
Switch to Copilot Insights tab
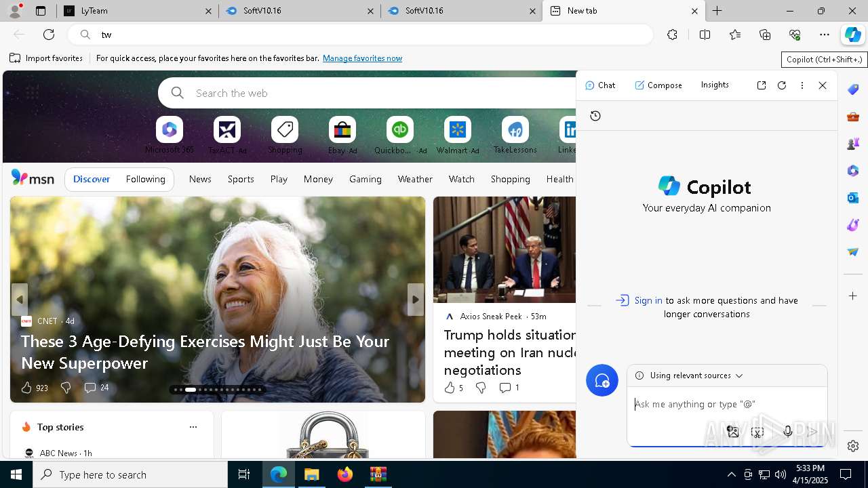coord(715,85)
